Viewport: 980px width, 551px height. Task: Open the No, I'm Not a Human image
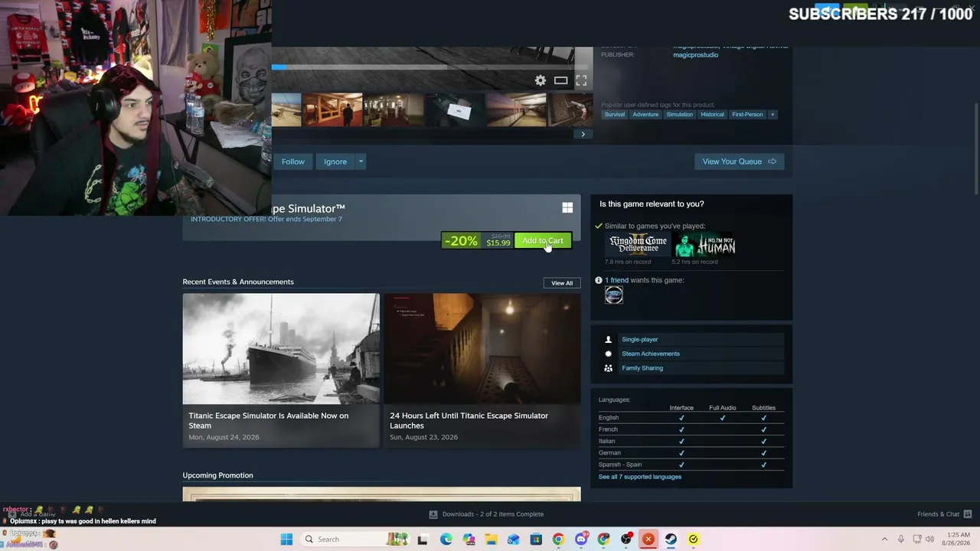[704, 245]
